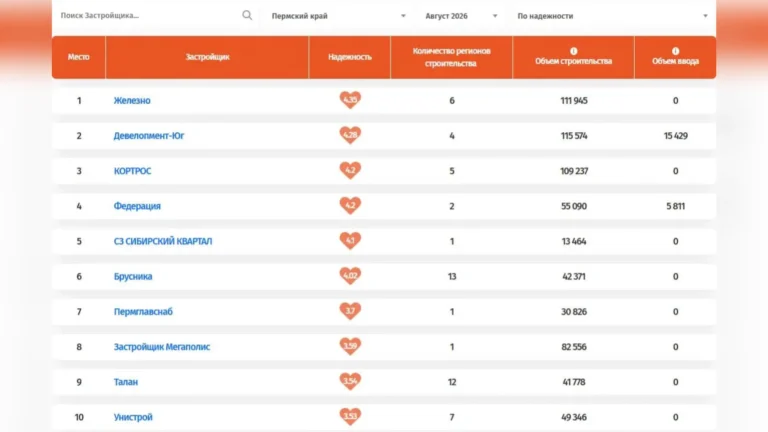Open the Брусника developer link
The width and height of the screenshot is (768, 432).
pos(133,277)
